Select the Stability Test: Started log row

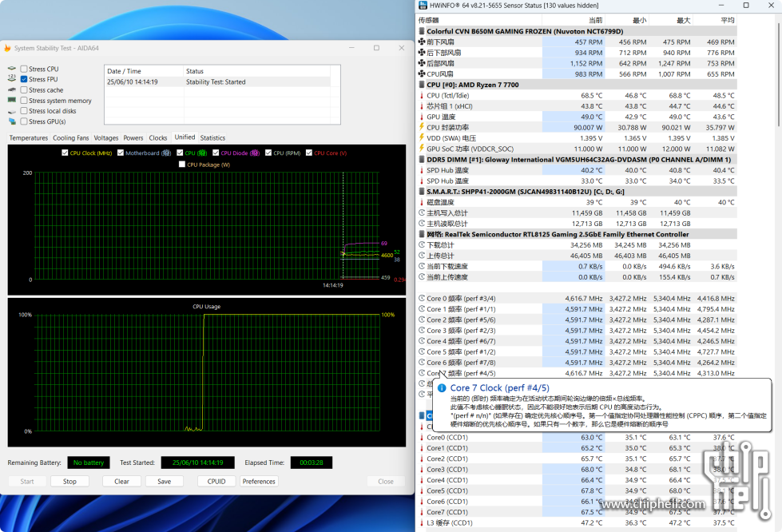pos(217,81)
